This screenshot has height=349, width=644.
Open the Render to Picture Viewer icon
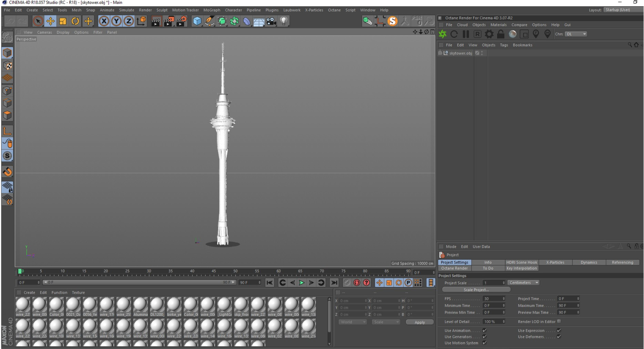168,21
